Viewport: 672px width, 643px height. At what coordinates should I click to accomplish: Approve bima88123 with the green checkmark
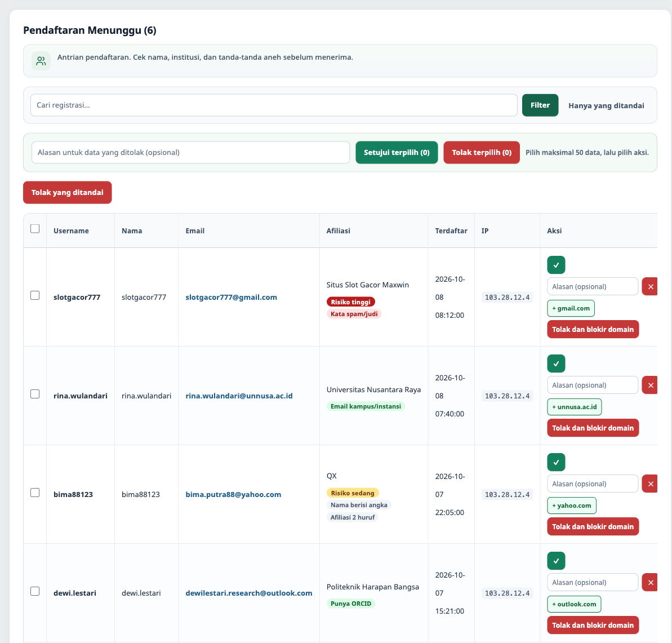(556, 462)
